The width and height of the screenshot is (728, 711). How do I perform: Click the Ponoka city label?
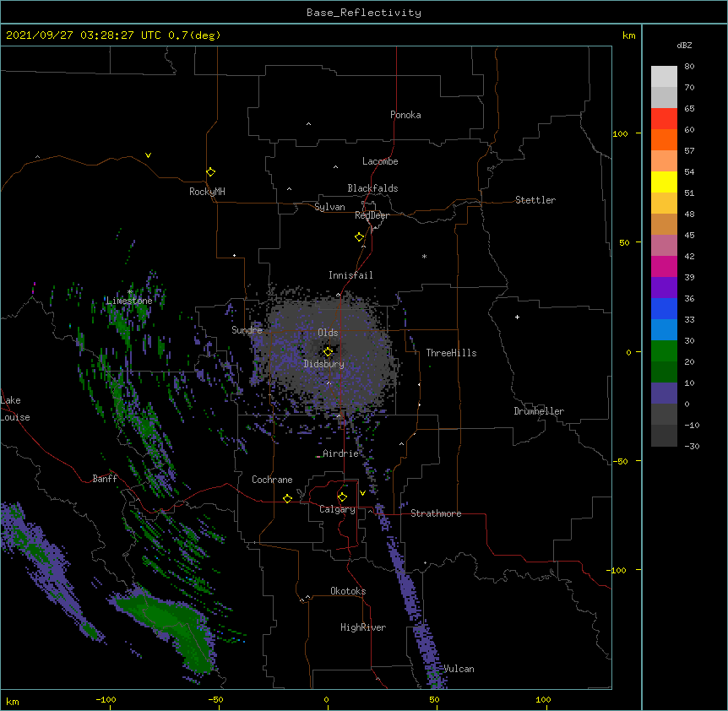(x=405, y=115)
